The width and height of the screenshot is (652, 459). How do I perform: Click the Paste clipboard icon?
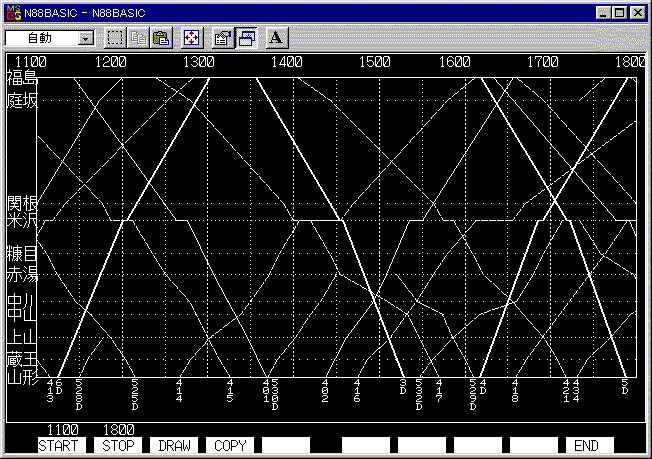point(161,38)
